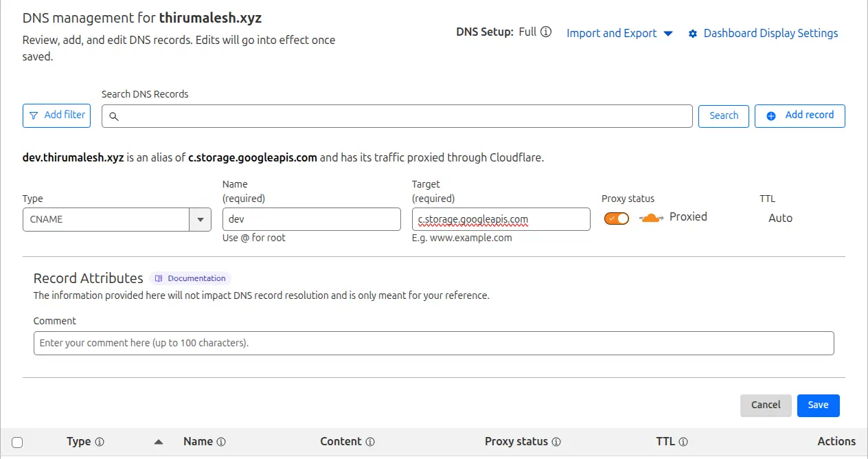Expand the Import and Export menu
Image resolution: width=868 pixels, height=459 pixels.
[x=619, y=33]
